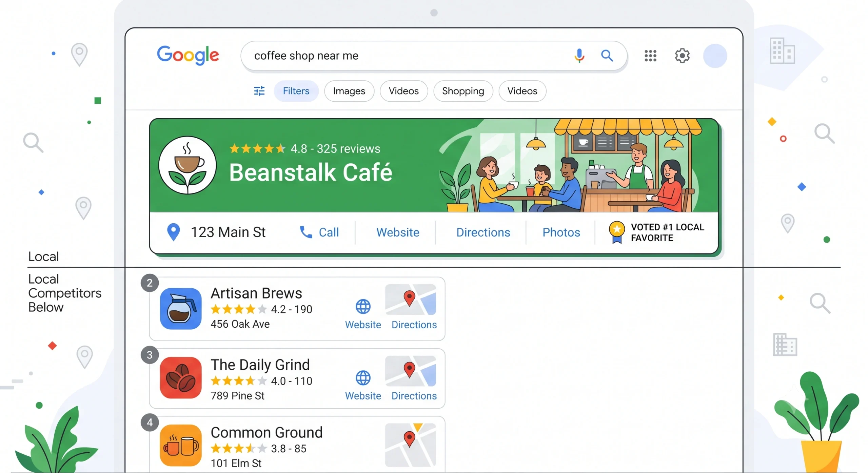Viewport: 868px width, 473px height.
Task: Click '3.8 - 85' rating text
Action: point(289,449)
